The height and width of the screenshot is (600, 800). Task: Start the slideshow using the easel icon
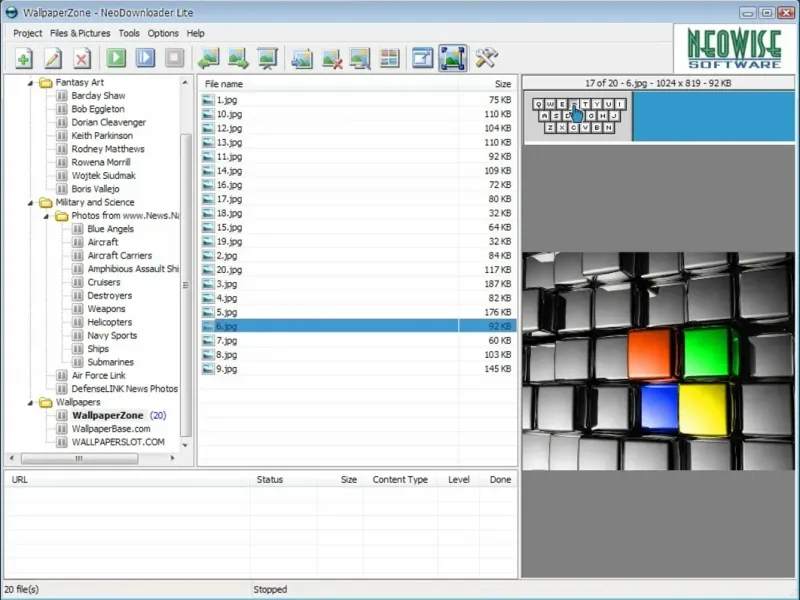click(x=267, y=58)
